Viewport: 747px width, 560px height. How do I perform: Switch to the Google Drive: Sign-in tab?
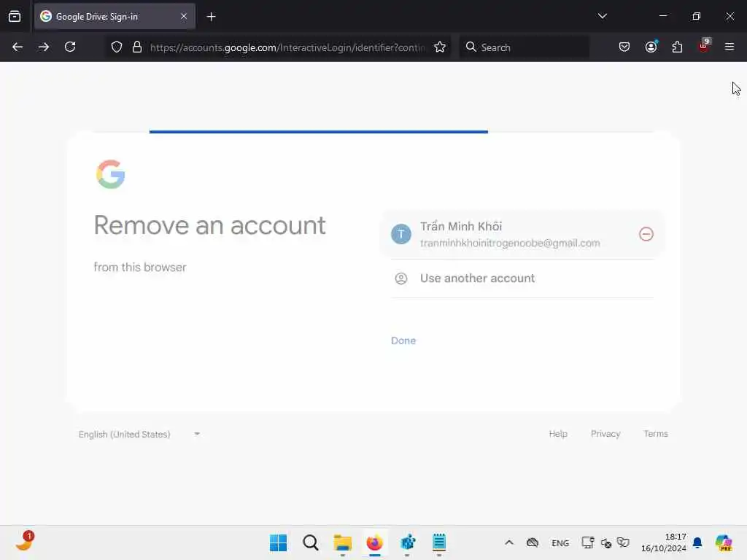pyautogui.click(x=115, y=17)
